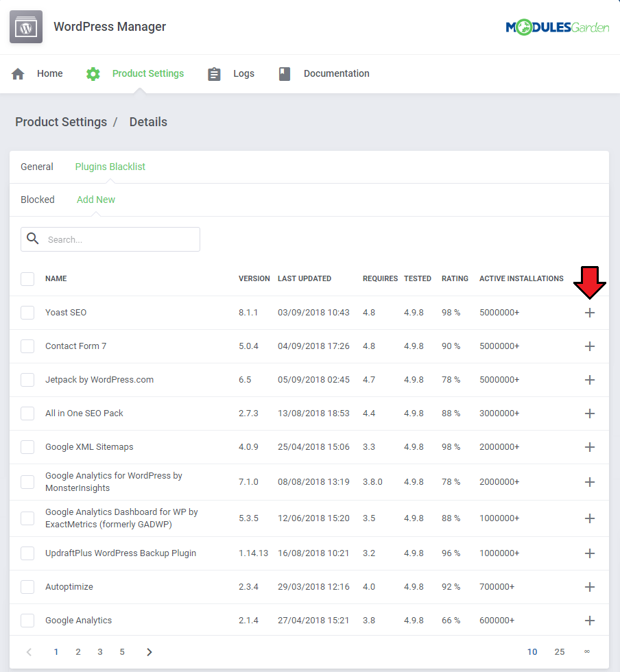Sort by VERSION column header
Image resolution: width=620 pixels, height=672 pixels.
tap(254, 278)
